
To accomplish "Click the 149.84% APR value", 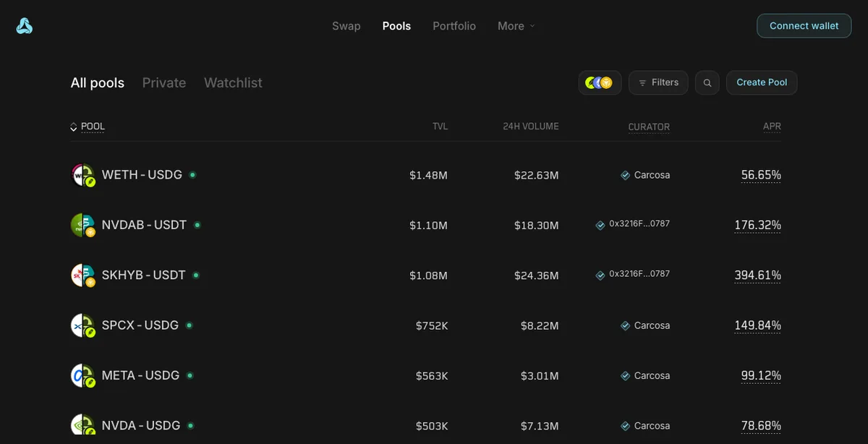I will point(757,325).
